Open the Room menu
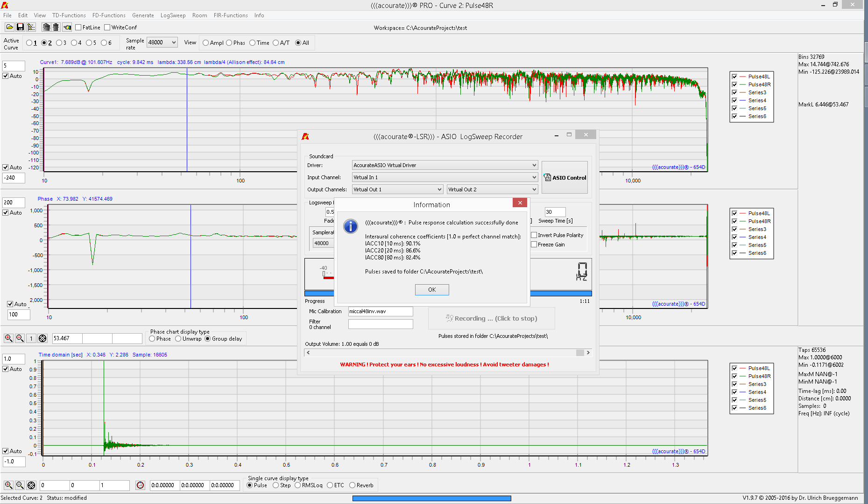Screen dimensions: 868x504 click(199, 15)
